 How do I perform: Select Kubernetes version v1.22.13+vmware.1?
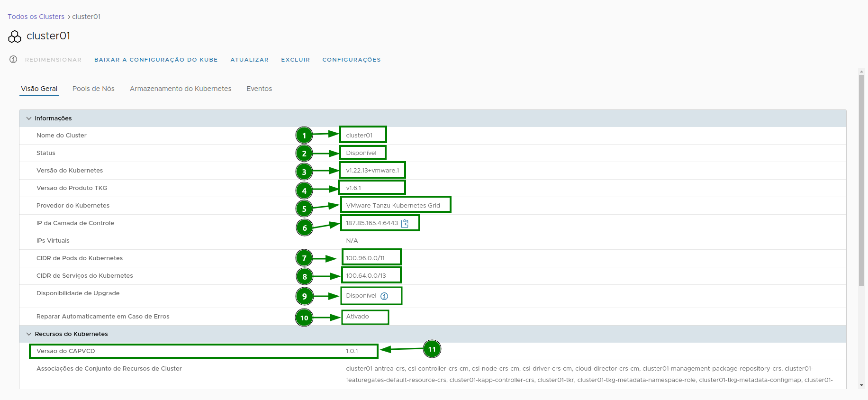pyautogui.click(x=372, y=171)
